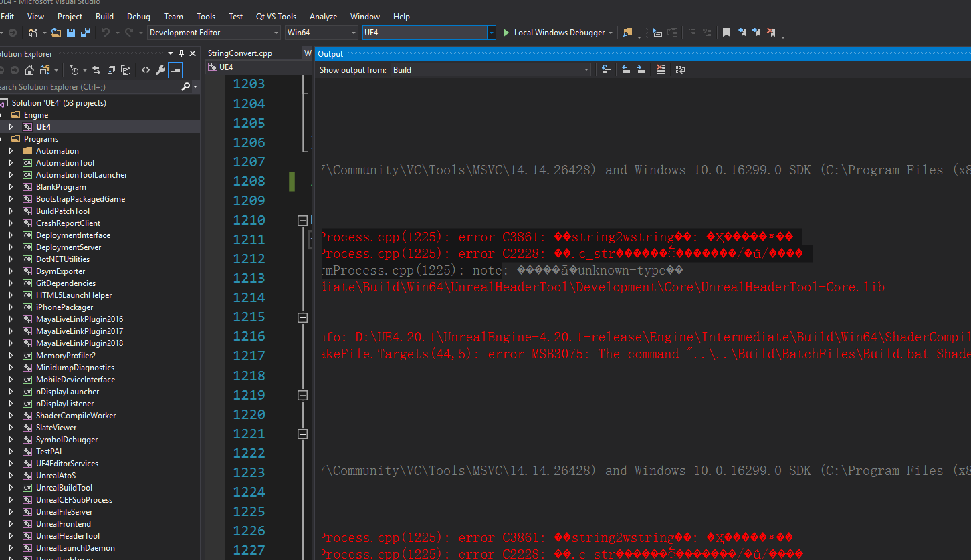Click the Find in Files icon

click(x=627, y=32)
